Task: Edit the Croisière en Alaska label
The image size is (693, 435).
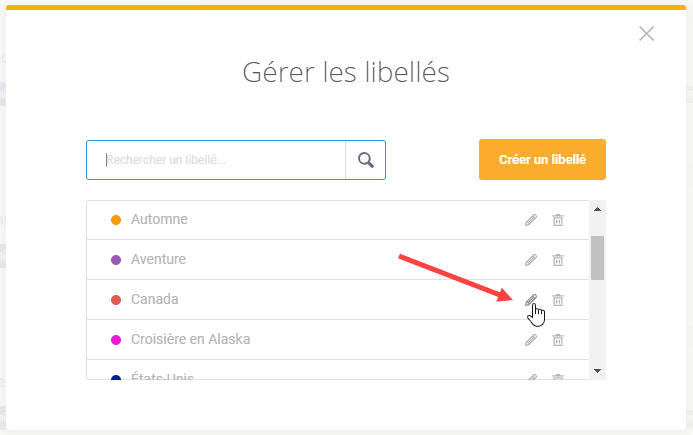Action: (x=531, y=340)
